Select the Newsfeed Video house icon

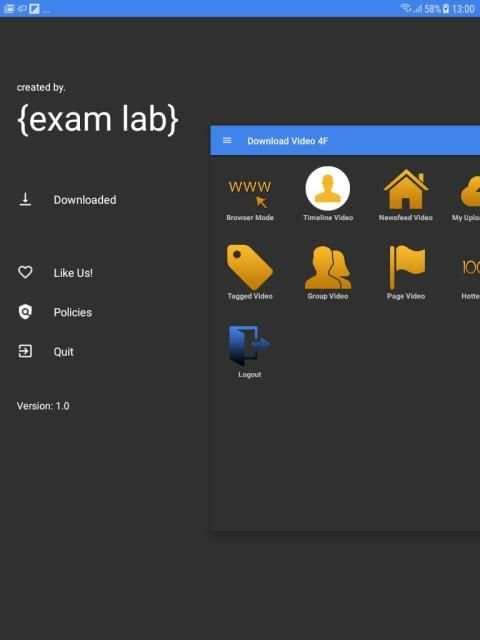[x=406, y=189]
